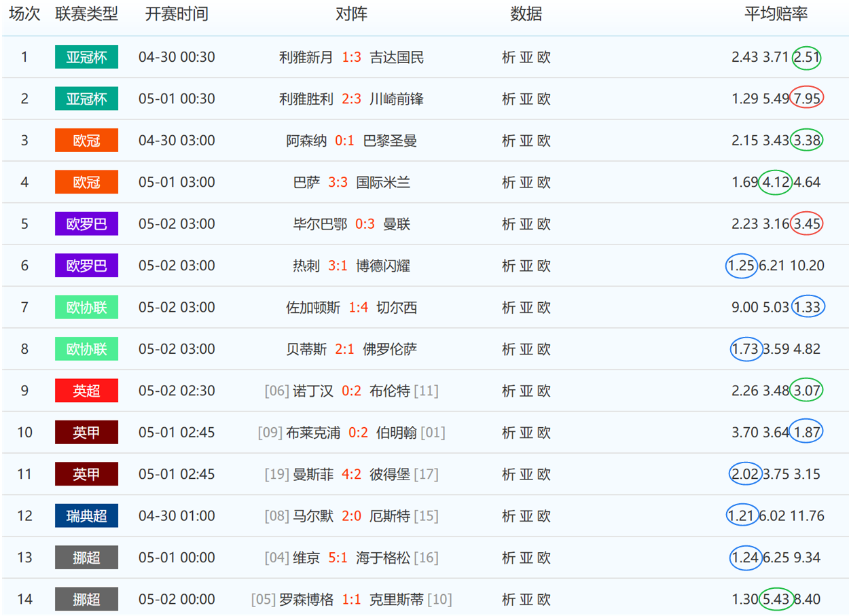
Task: Click the 欧罗巴 tag for 热刺 match
Action: [86, 266]
